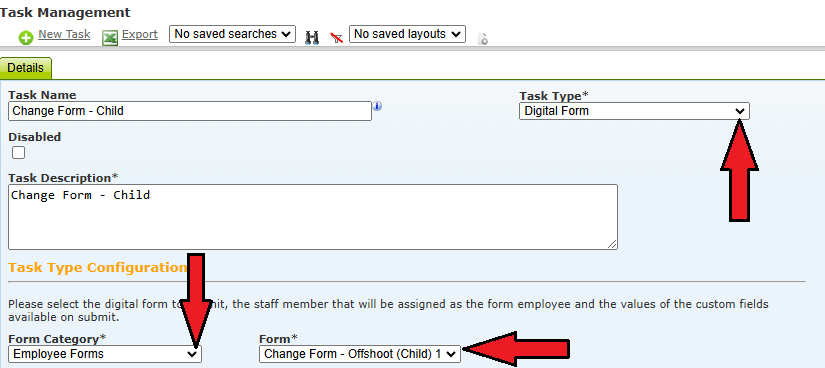Viewport: 825px width, 368px height.
Task: Click the New Task link
Action: (64, 34)
